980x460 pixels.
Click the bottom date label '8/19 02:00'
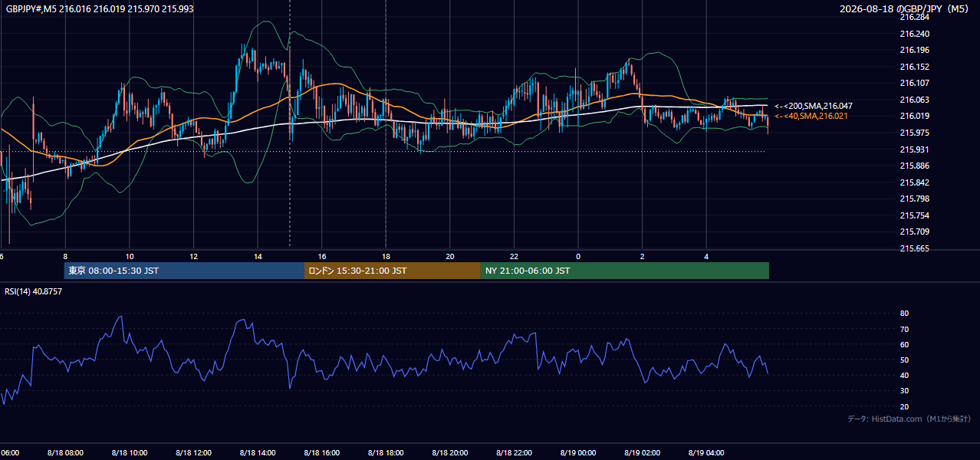point(642,453)
